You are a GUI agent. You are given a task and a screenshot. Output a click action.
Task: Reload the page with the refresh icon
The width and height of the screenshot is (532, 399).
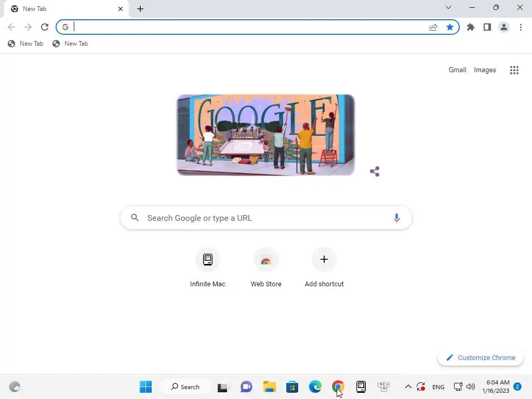(x=45, y=27)
